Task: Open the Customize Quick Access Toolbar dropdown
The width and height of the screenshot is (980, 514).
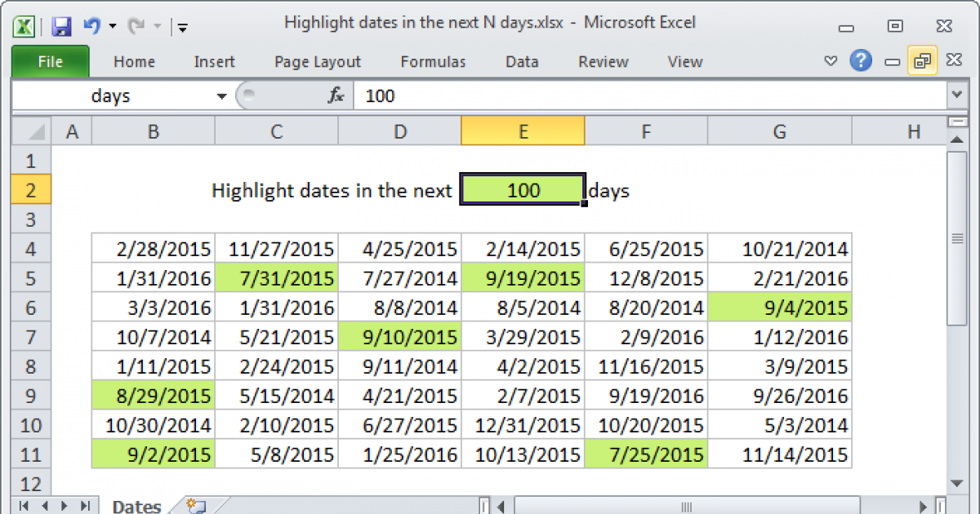Action: [x=181, y=27]
